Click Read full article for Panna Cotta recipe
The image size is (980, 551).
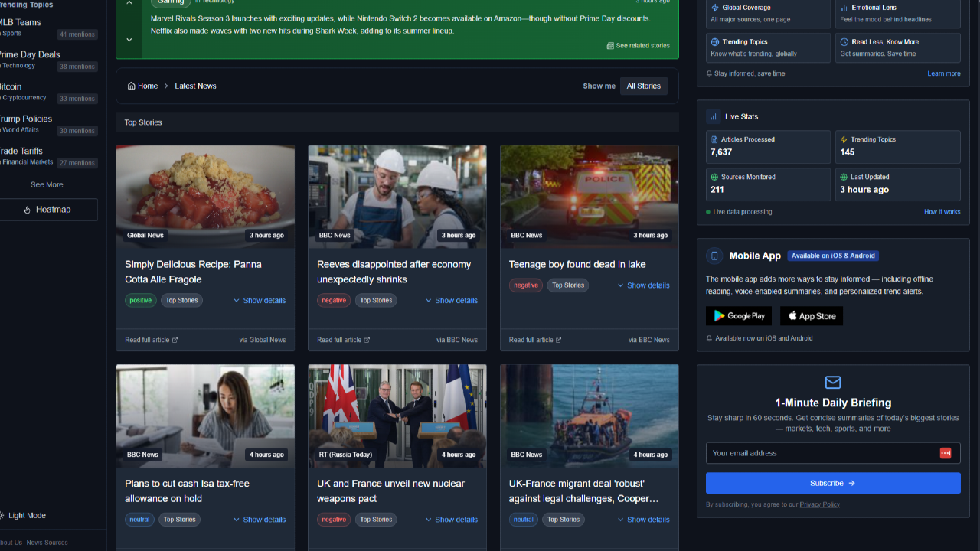151,340
